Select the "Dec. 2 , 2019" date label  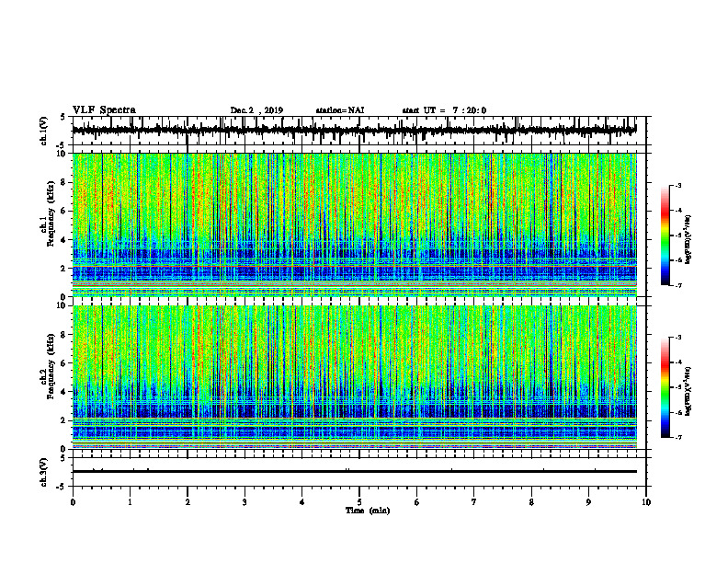[x=256, y=110]
